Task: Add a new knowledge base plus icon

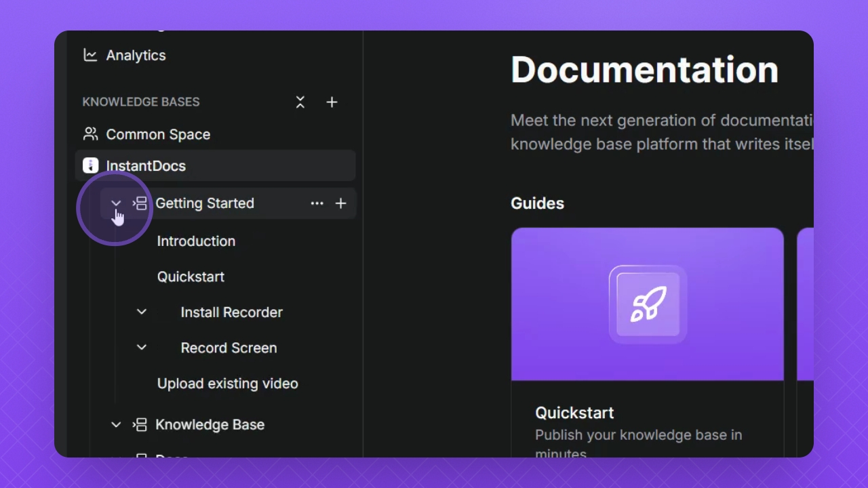Action: click(332, 102)
